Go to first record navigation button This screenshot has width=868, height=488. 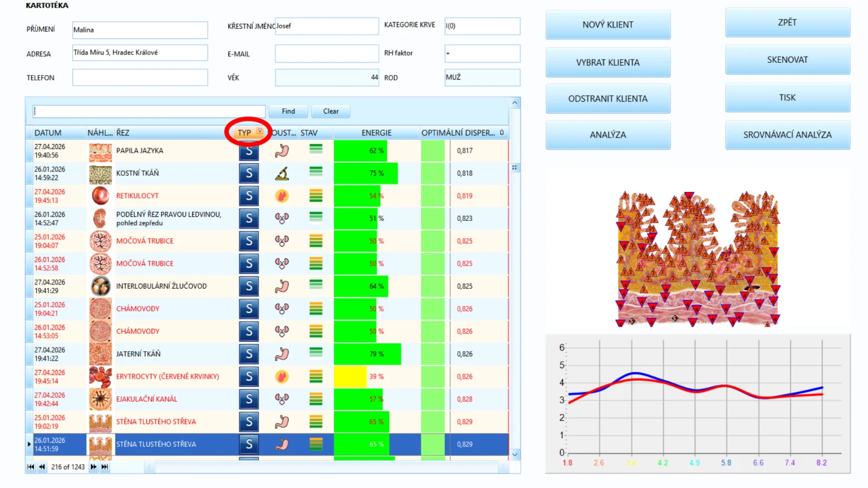[31, 467]
